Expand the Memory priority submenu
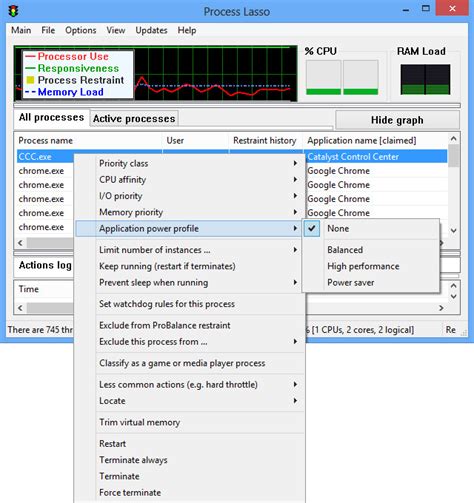Image resolution: width=474 pixels, height=503 pixels. pyautogui.click(x=189, y=212)
